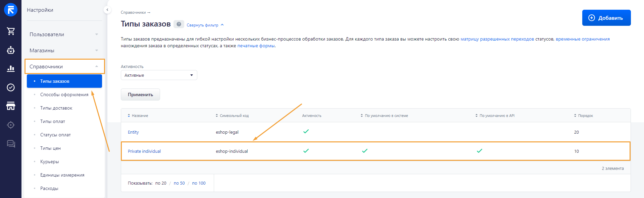644x198 pixels.
Task: Click the question mark help icon
Action: pyautogui.click(x=179, y=24)
